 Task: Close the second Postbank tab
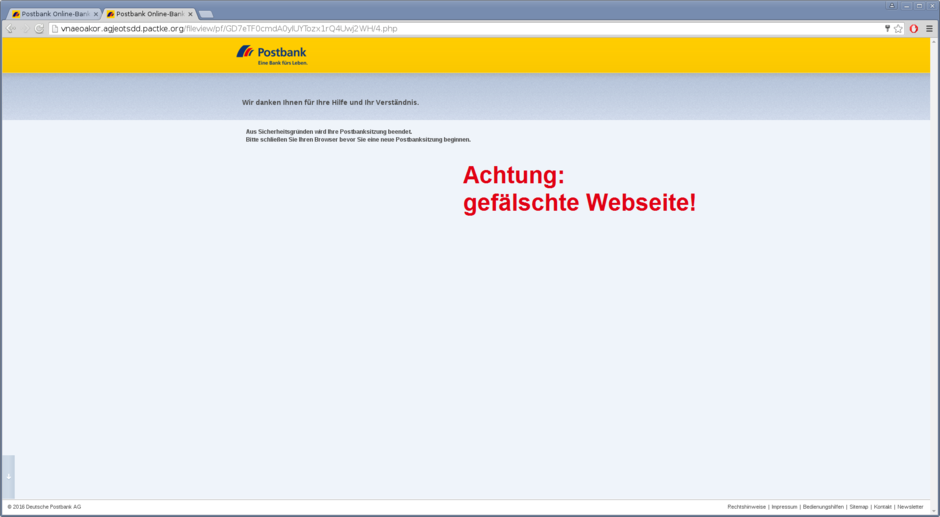click(190, 14)
